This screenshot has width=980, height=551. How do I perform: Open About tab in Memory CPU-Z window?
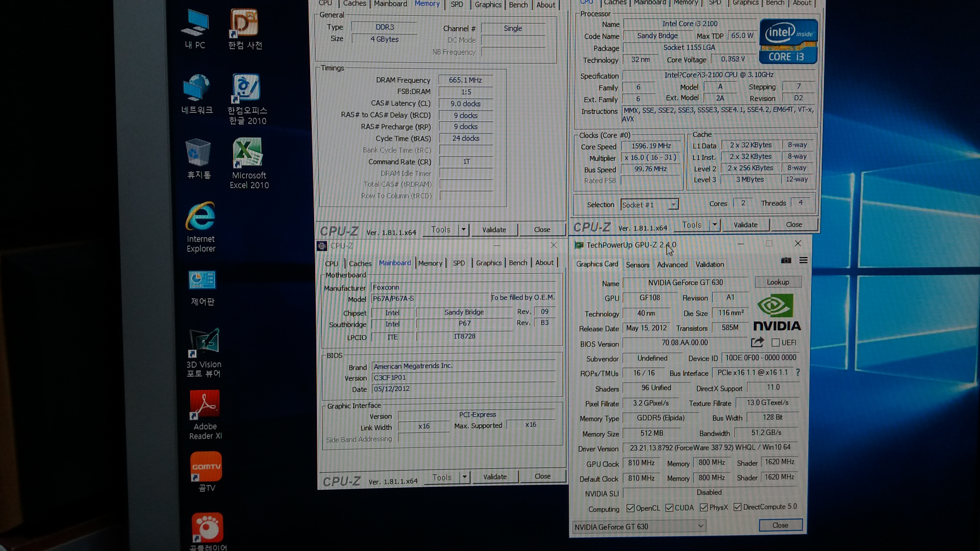(x=546, y=5)
